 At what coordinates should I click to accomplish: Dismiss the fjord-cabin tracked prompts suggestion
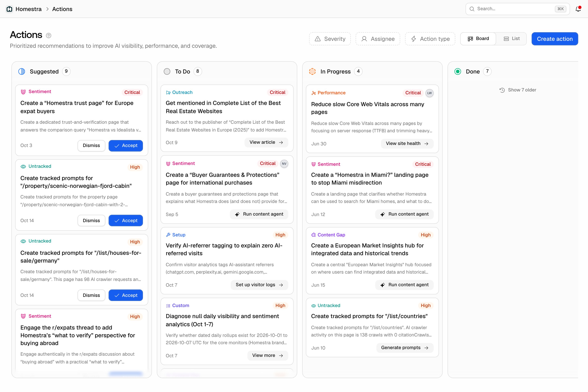(91, 220)
